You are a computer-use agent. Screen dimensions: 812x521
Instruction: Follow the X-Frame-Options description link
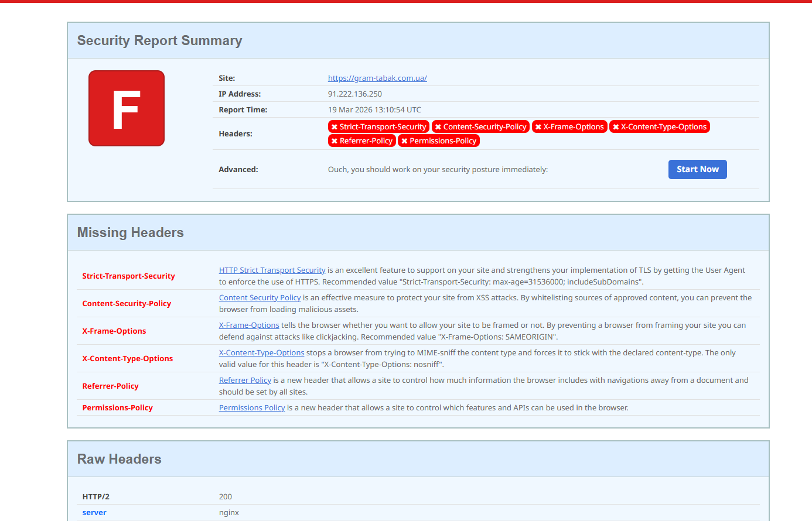coord(249,325)
